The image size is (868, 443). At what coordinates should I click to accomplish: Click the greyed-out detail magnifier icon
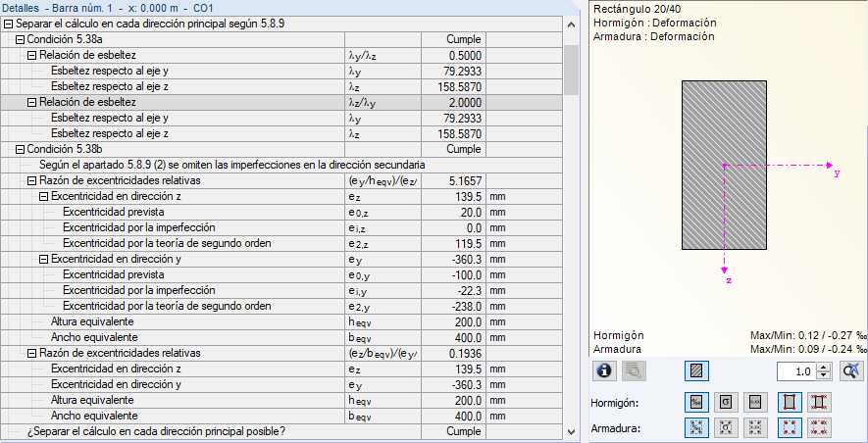(633, 370)
